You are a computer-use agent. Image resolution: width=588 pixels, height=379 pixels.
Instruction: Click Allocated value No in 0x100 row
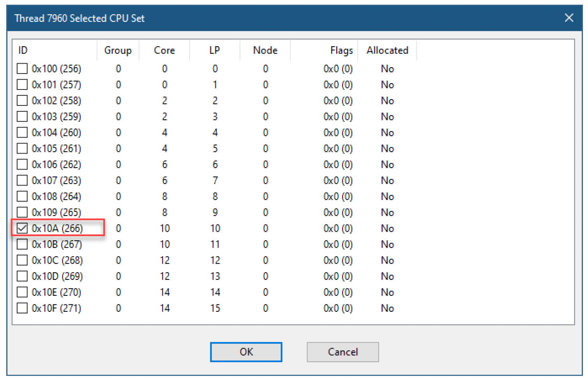[x=387, y=69]
